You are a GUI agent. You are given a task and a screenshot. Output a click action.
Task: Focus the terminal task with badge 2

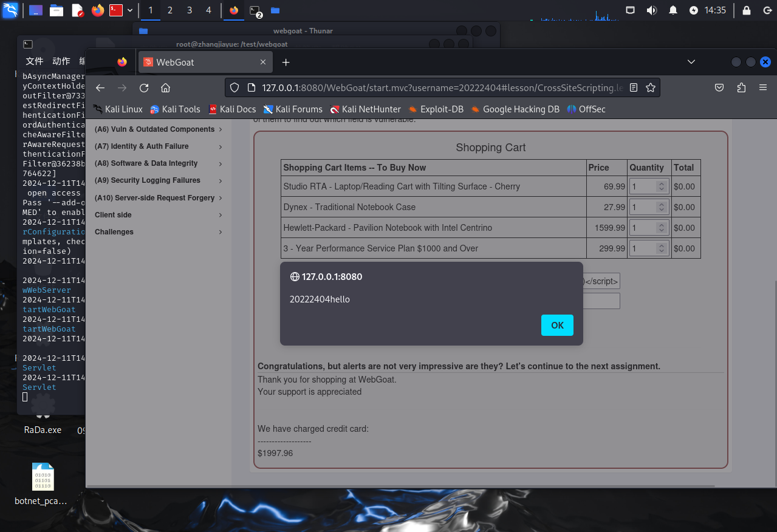256,10
